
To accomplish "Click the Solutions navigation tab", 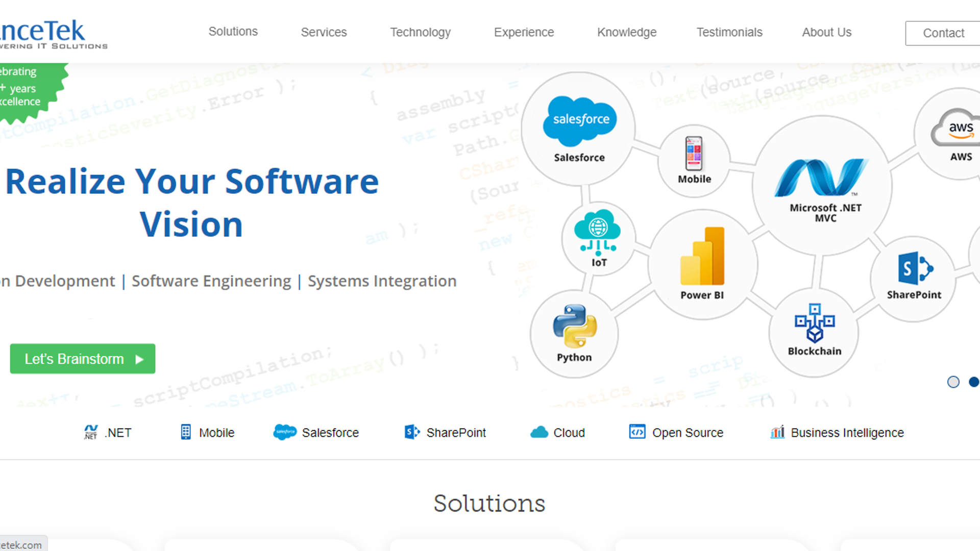I will pyautogui.click(x=232, y=32).
